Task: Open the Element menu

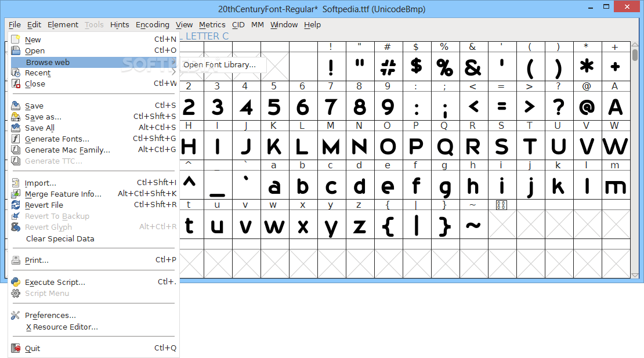Action: [x=63, y=24]
